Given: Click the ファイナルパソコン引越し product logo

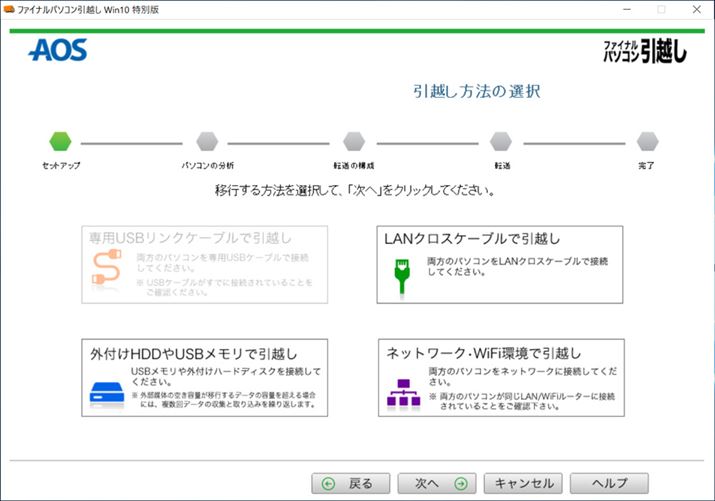Looking at the screenshot, I should point(645,51).
